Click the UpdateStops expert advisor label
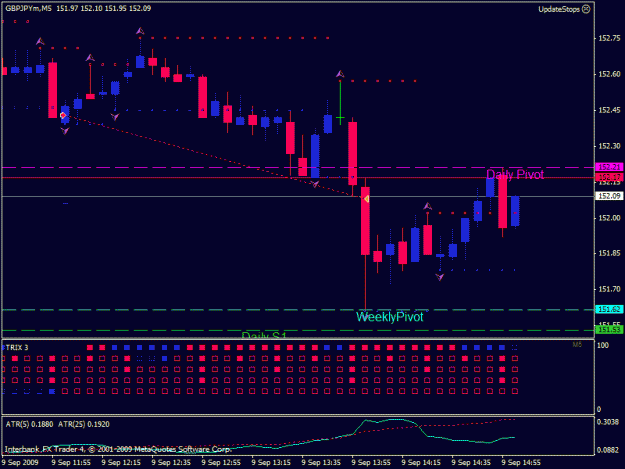 click(558, 9)
